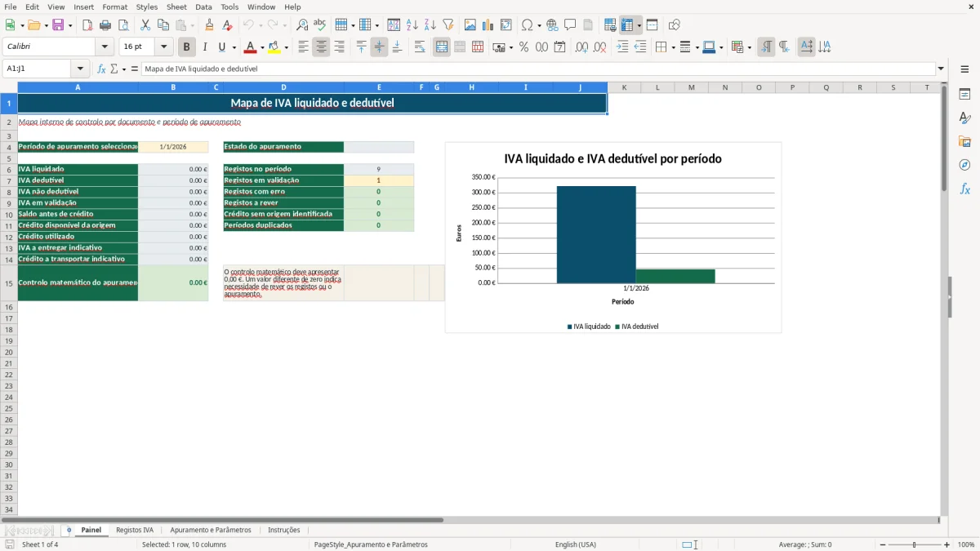Image resolution: width=980 pixels, height=551 pixels.
Task: Switch to the Instruções sheet tab
Action: tap(284, 530)
